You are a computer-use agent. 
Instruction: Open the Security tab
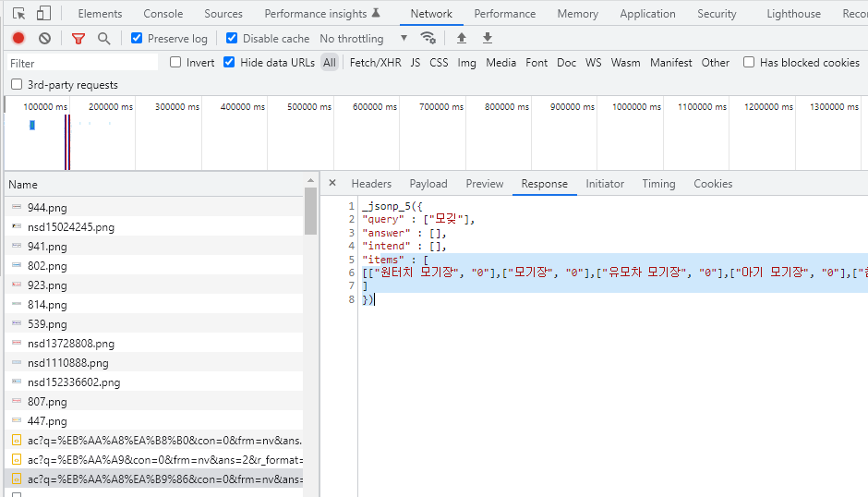(x=717, y=13)
